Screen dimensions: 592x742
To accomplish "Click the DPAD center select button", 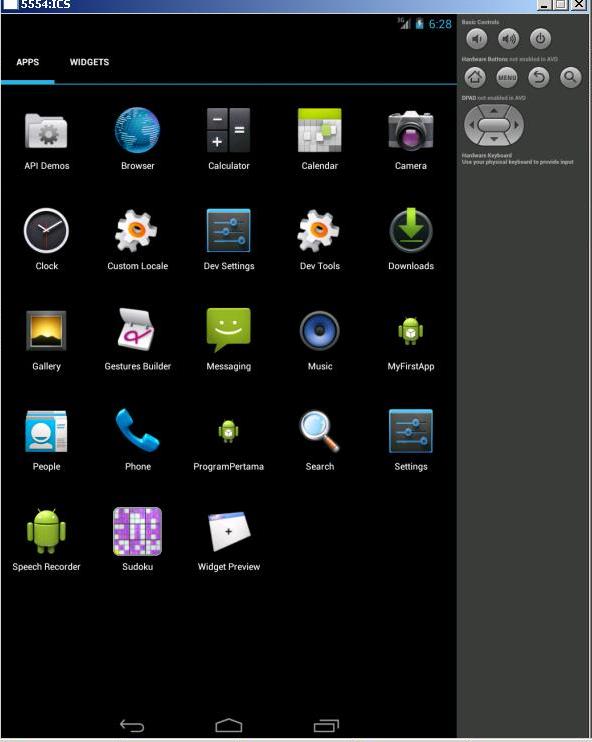I will [494, 125].
